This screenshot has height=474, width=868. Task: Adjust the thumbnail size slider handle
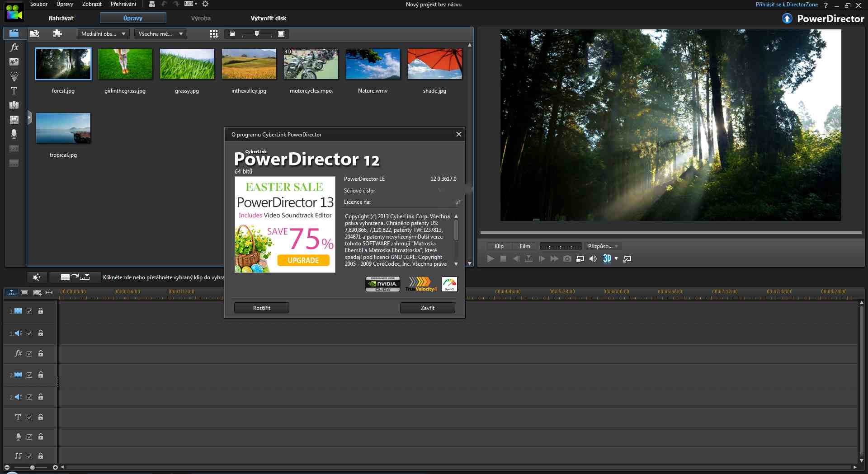(257, 34)
